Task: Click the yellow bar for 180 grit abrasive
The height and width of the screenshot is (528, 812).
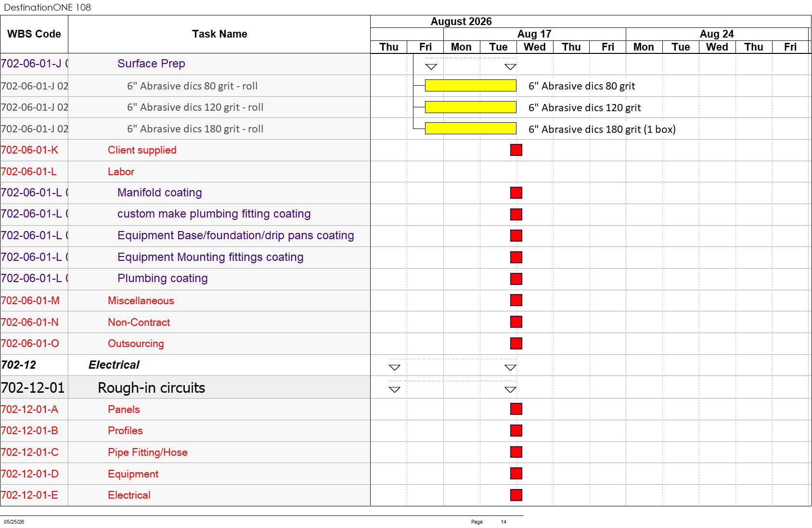Action: [471, 129]
